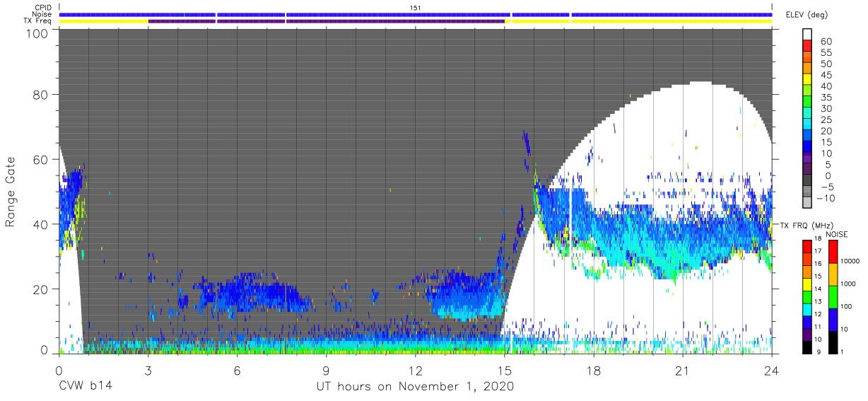Click y-axis tick label '20'
The width and height of the screenshot is (868, 401).
point(41,289)
